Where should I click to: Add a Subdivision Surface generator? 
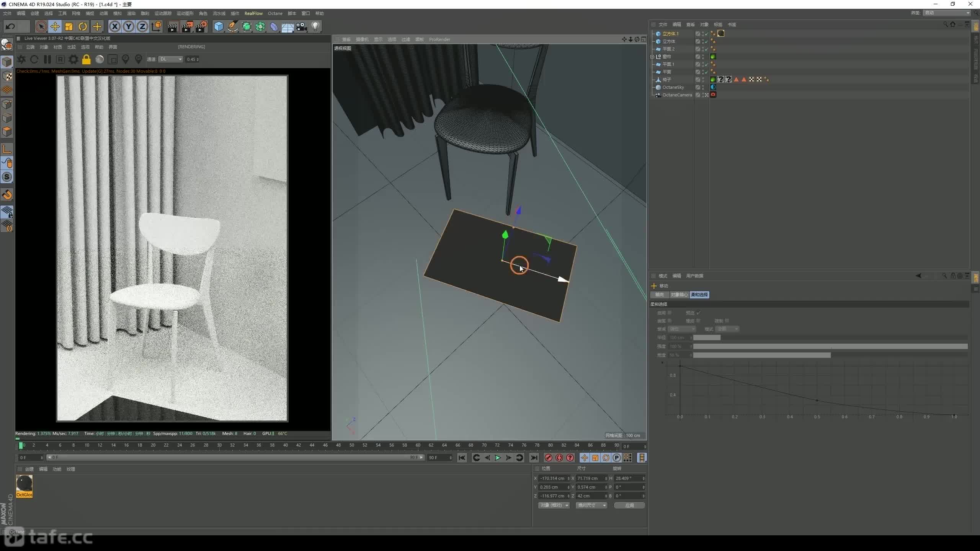[247, 26]
